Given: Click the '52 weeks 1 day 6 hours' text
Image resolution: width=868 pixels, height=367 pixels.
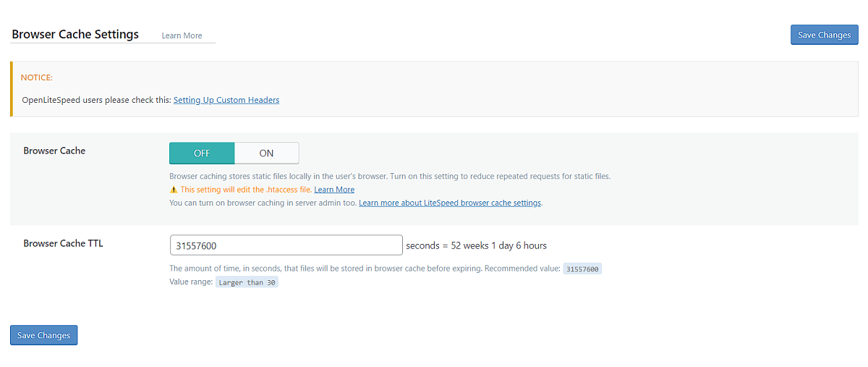Looking at the screenshot, I should coord(499,245).
